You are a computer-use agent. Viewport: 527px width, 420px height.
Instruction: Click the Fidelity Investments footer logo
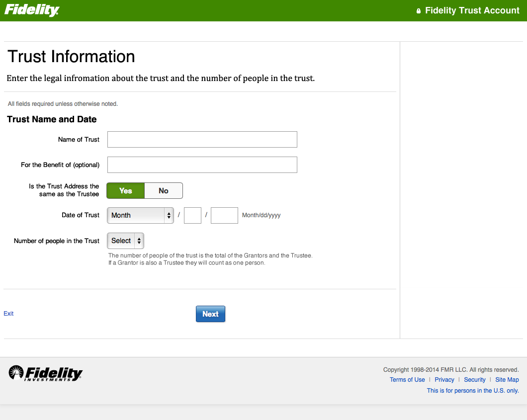46,373
